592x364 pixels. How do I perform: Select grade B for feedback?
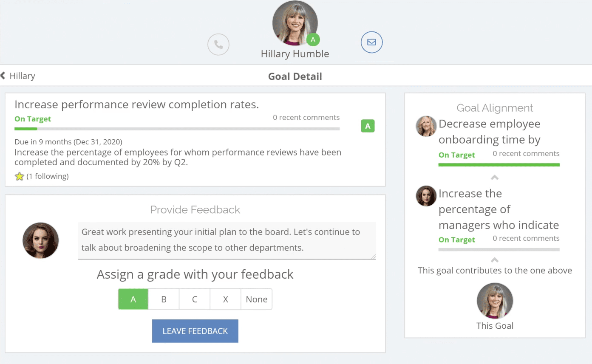(x=164, y=299)
